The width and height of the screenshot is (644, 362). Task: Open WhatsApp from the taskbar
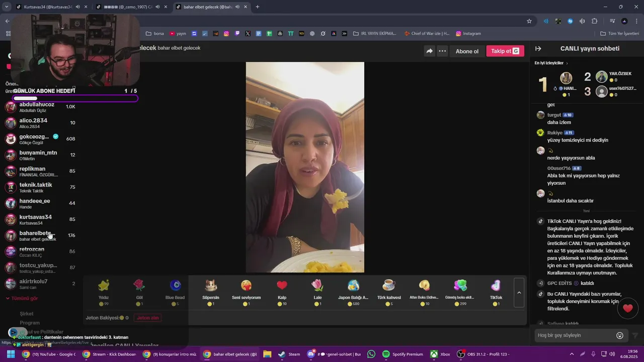coord(371,354)
